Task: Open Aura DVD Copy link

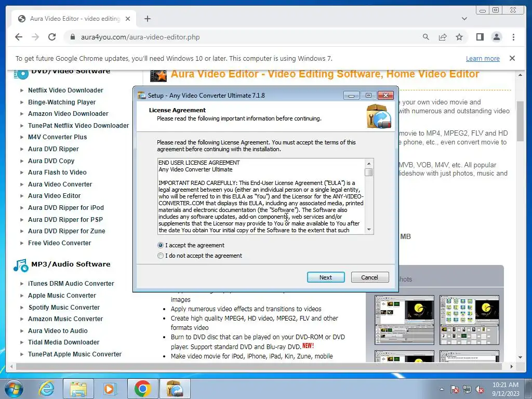Action: pyautogui.click(x=51, y=161)
